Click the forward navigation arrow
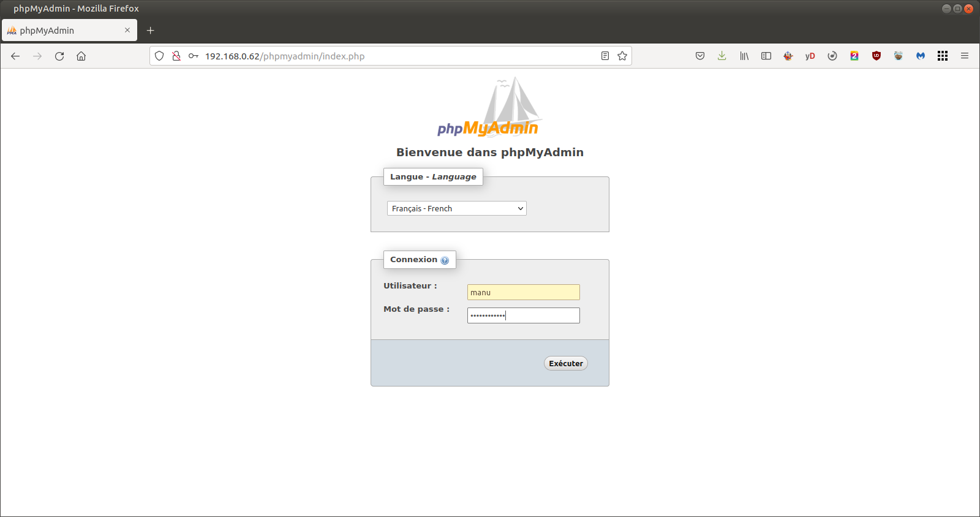This screenshot has height=517, width=980. [x=37, y=56]
